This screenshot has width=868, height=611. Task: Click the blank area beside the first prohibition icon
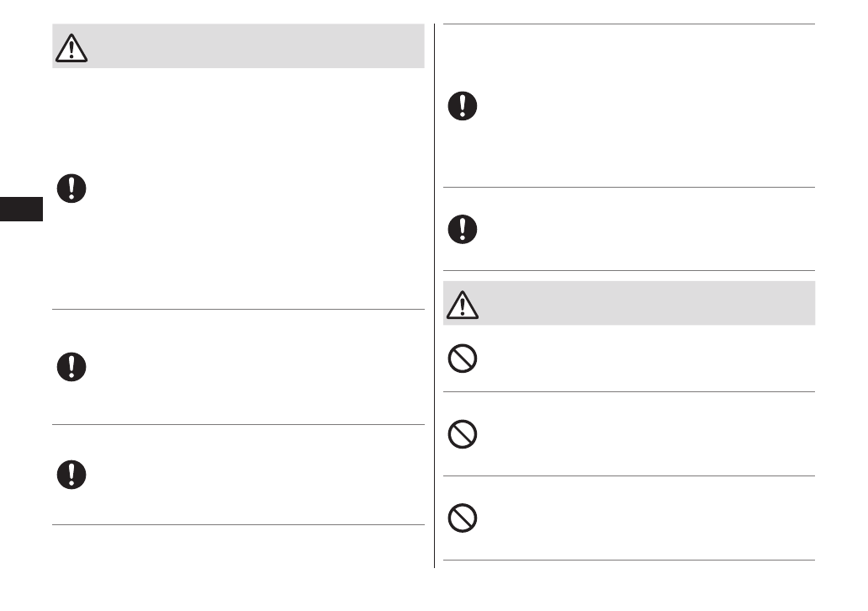639,359
